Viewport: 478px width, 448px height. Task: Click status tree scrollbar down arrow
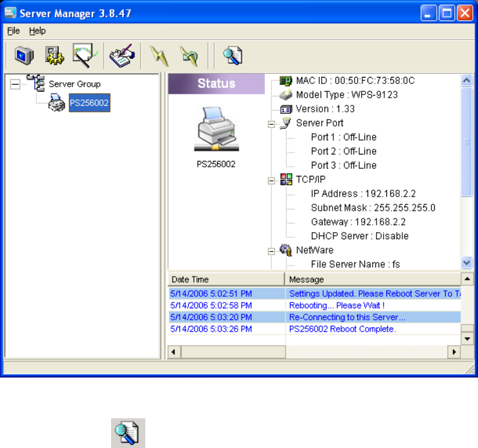pos(466,262)
